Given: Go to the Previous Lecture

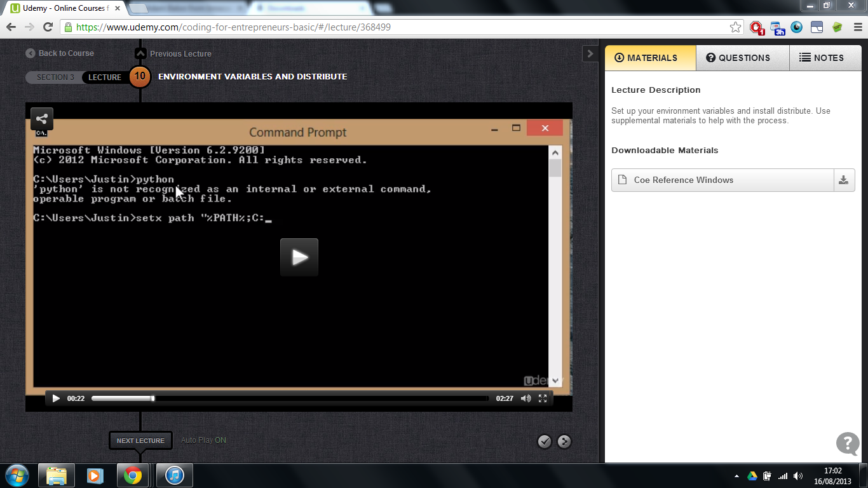Looking at the screenshot, I should pos(173,54).
